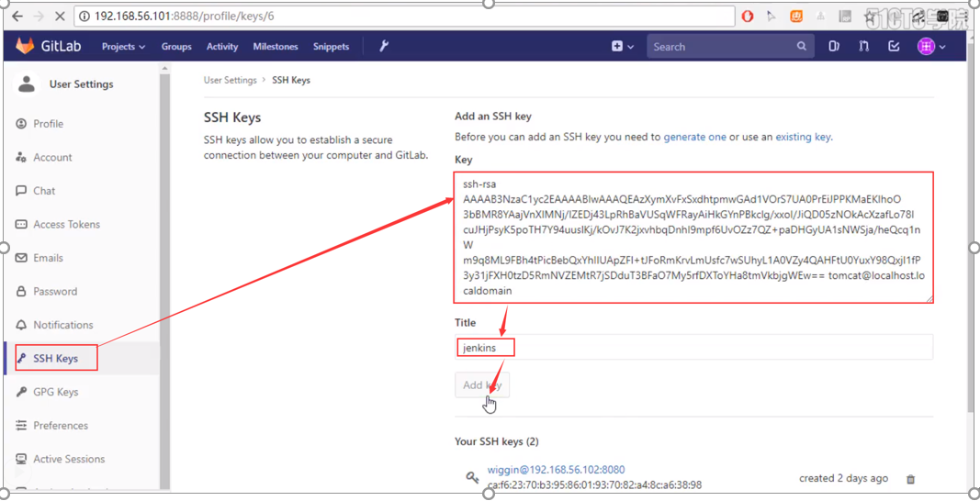Click the Active Sessions monitor icon

(x=21, y=459)
